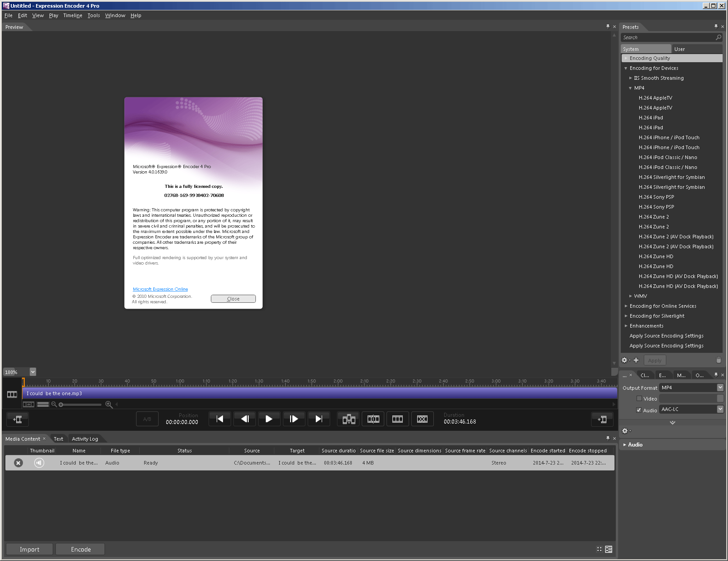Viewport: 728px width, 561px height.
Task: Click the remove segment filmstrip-X icon
Action: [422, 419]
